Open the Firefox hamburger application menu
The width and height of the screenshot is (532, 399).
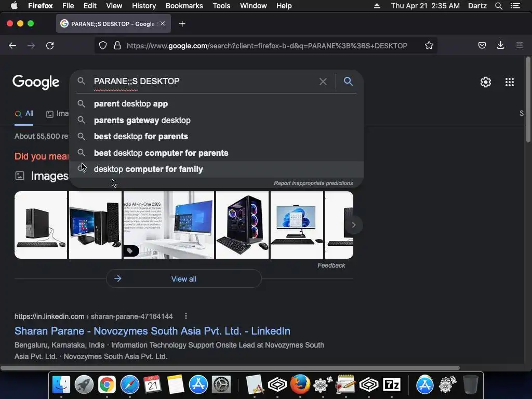[520, 45]
